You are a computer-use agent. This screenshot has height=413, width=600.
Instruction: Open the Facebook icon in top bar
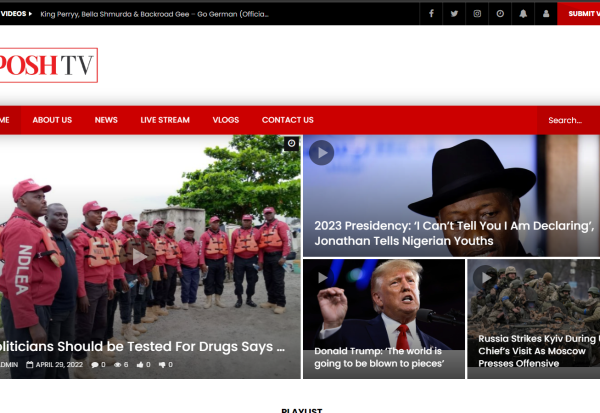pyautogui.click(x=431, y=14)
